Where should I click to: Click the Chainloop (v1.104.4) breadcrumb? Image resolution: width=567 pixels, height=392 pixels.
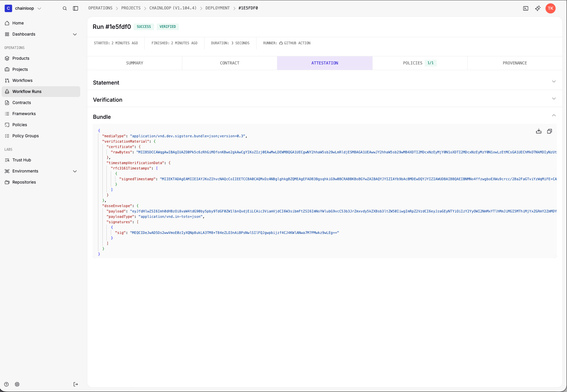(173, 8)
